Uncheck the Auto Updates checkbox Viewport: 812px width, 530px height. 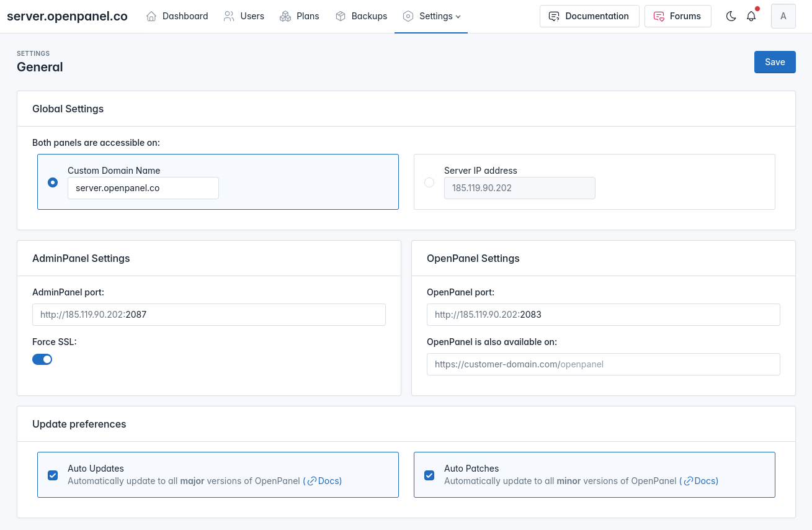[53, 475]
